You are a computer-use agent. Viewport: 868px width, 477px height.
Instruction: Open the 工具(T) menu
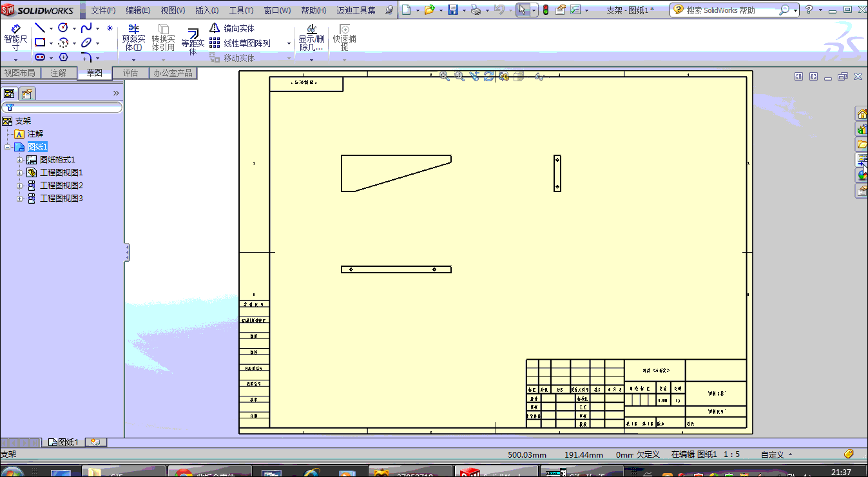(x=242, y=10)
